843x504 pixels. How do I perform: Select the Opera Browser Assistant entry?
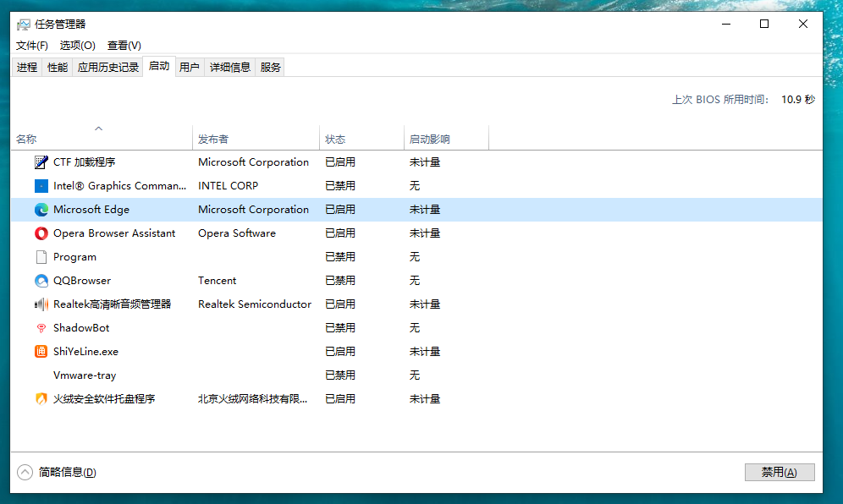pos(114,233)
